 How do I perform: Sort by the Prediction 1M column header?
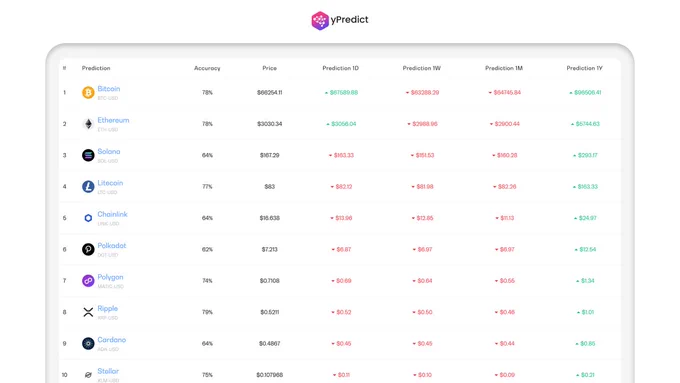point(504,68)
